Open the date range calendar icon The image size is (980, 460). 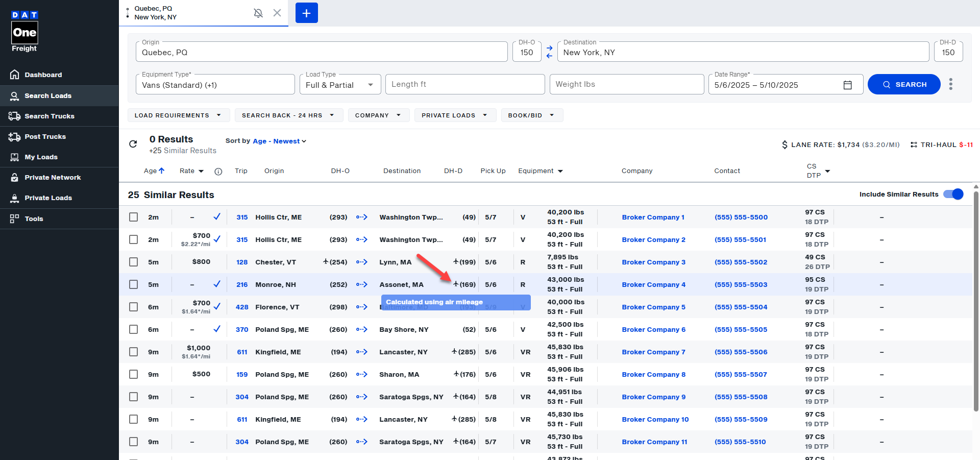848,85
